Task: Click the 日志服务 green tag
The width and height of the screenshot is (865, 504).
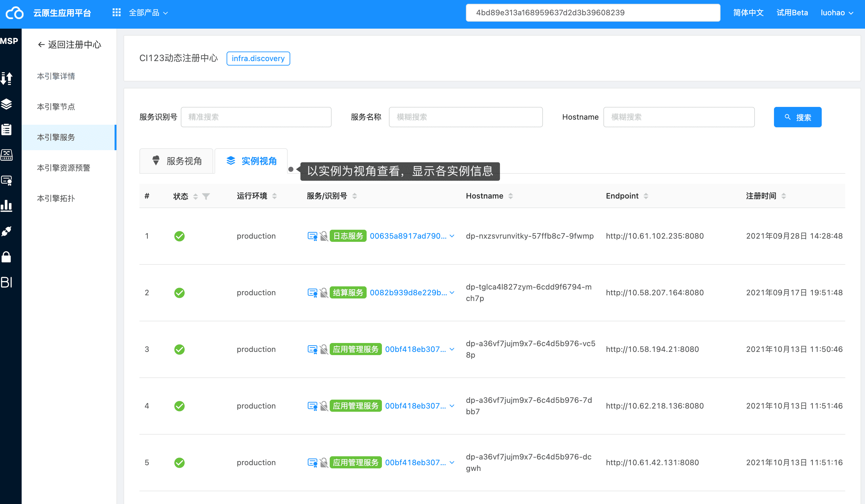Action: tap(348, 236)
